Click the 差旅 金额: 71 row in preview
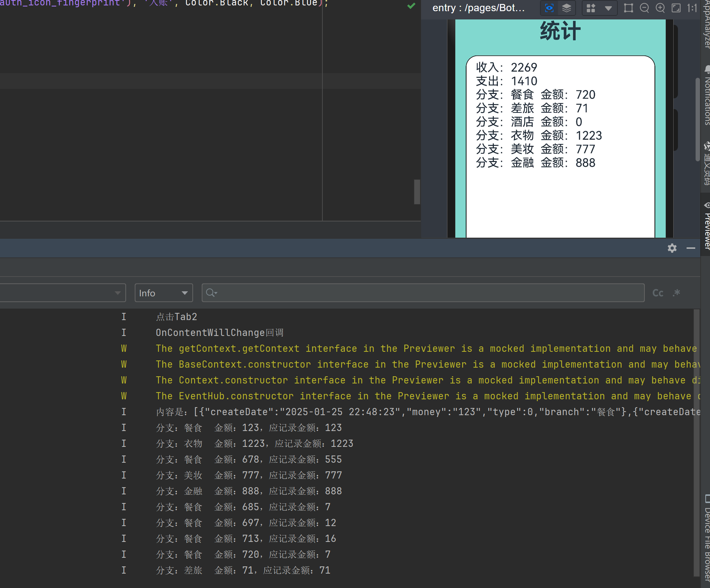Viewport: 710px width, 588px height. click(532, 108)
